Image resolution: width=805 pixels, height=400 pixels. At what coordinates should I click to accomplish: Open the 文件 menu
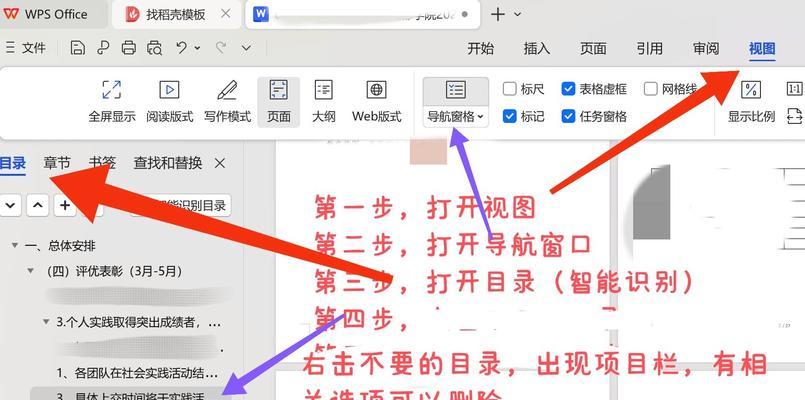point(26,48)
